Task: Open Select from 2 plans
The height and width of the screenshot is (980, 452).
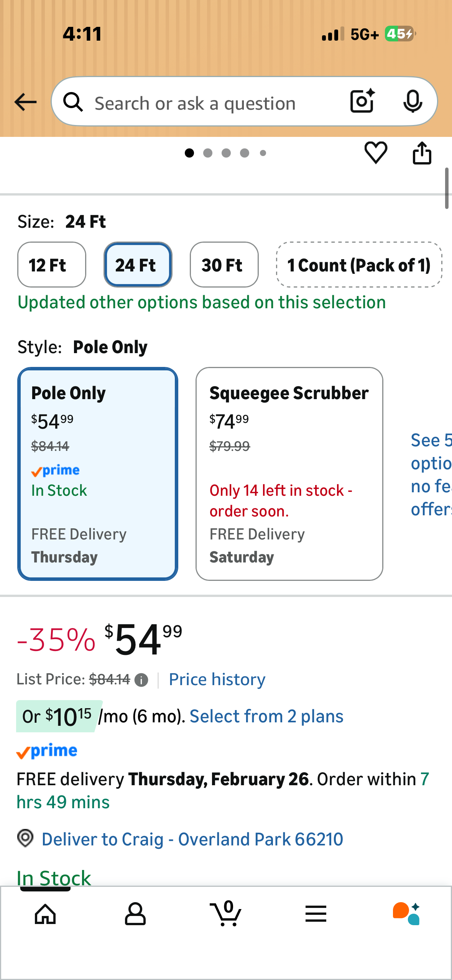Action: pyautogui.click(x=266, y=716)
